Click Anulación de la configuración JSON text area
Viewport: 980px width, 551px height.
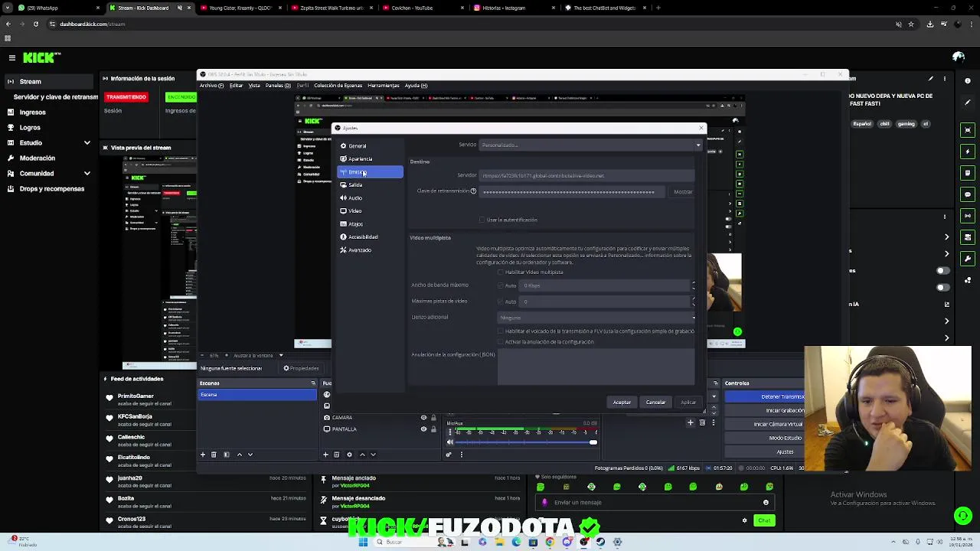pos(596,367)
